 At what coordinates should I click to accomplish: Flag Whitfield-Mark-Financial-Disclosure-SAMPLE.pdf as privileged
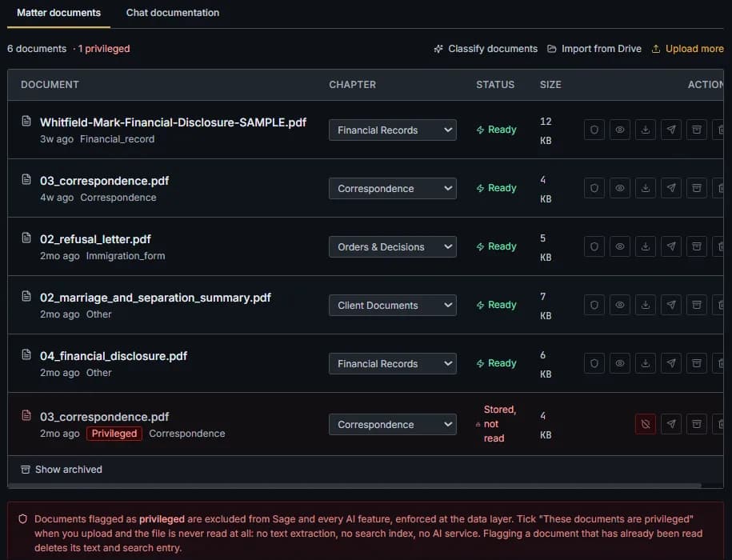[x=594, y=130]
